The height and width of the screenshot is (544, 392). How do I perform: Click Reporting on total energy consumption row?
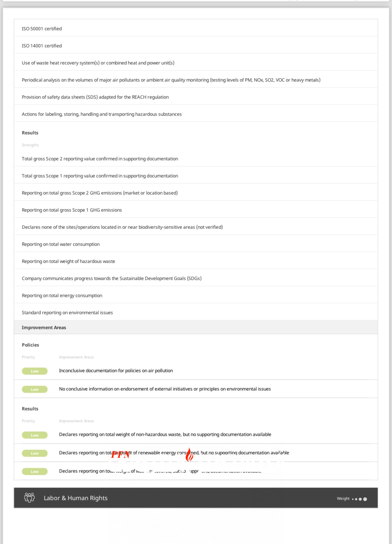tap(196, 295)
